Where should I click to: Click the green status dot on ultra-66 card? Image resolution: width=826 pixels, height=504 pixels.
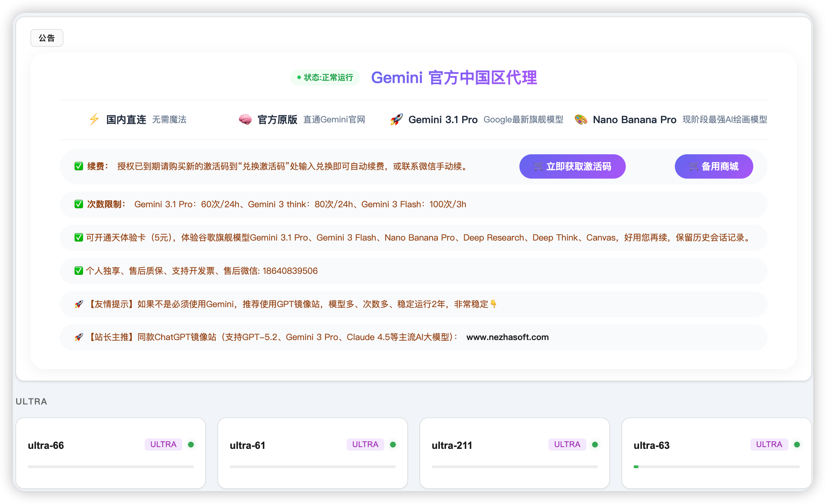[x=191, y=445]
